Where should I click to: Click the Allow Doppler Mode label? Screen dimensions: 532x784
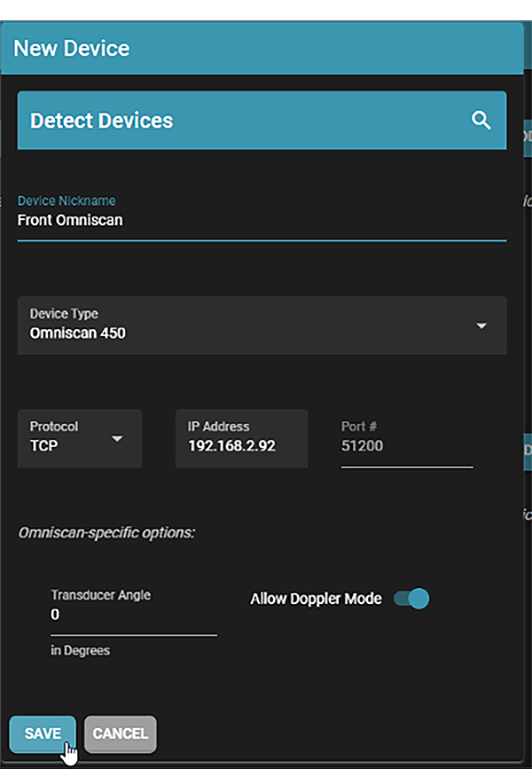pyautogui.click(x=316, y=599)
